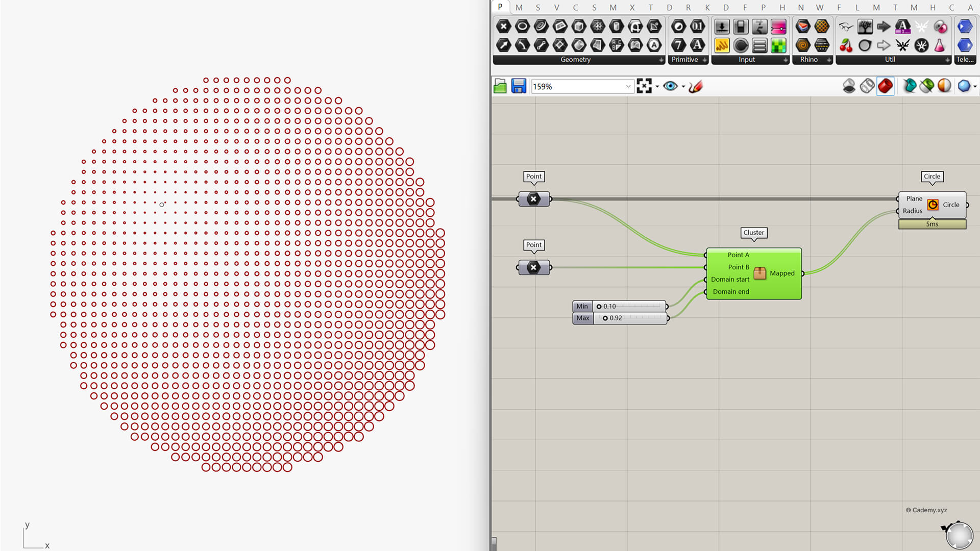Select the Integer parameter 7 icon
Image resolution: width=980 pixels, height=551 pixels.
[x=678, y=45]
